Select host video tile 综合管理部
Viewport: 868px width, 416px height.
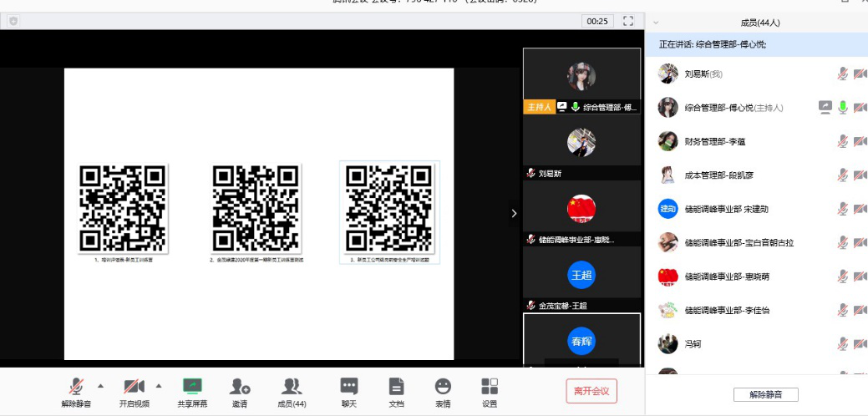pos(581,81)
